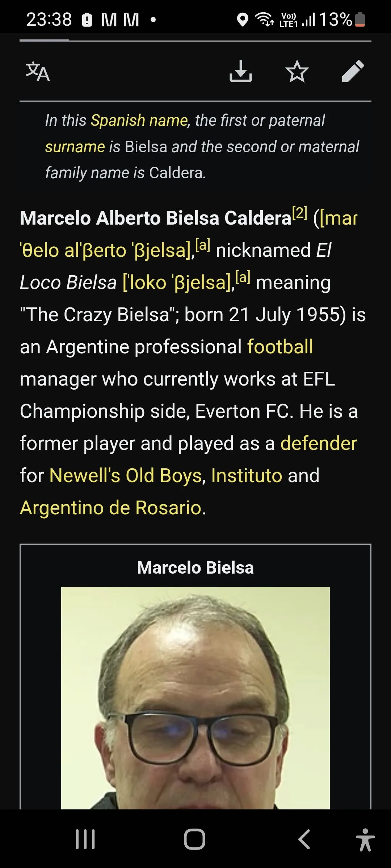Screen dimensions: 391x868
Task: Star this article to watchlist
Action: coord(297,71)
